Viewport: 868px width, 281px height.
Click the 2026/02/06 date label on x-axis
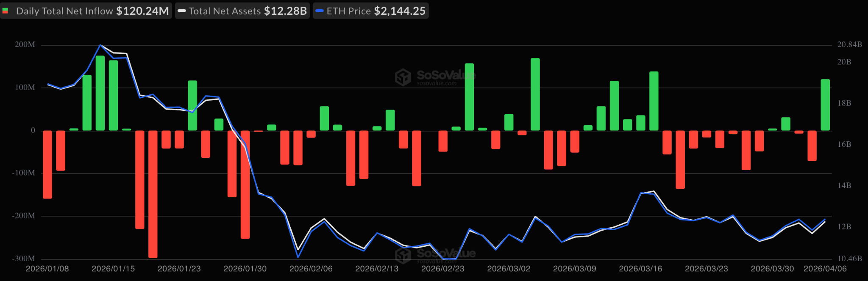tap(311, 269)
